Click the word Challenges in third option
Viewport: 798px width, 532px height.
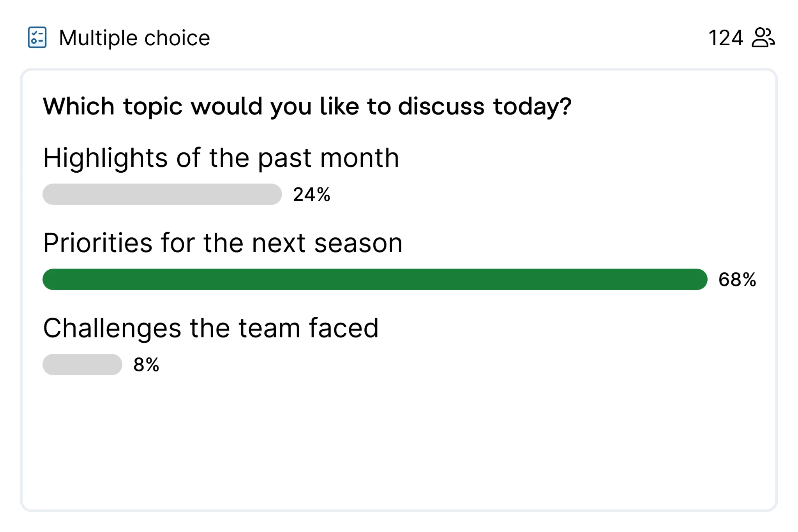click(112, 328)
